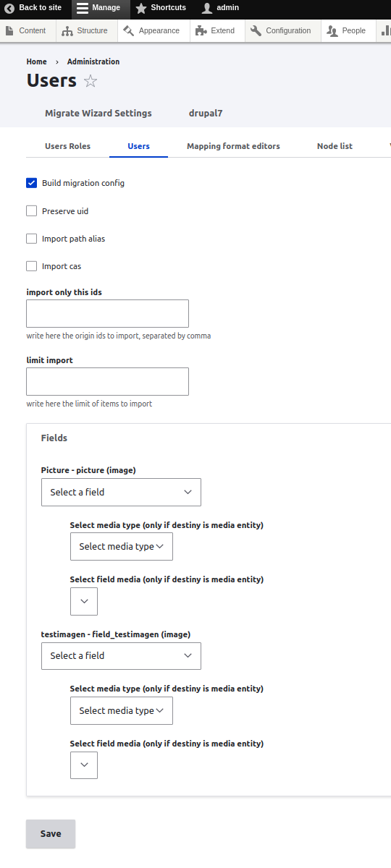The width and height of the screenshot is (391, 868).
Task: Click the Save button
Action: 51,834
